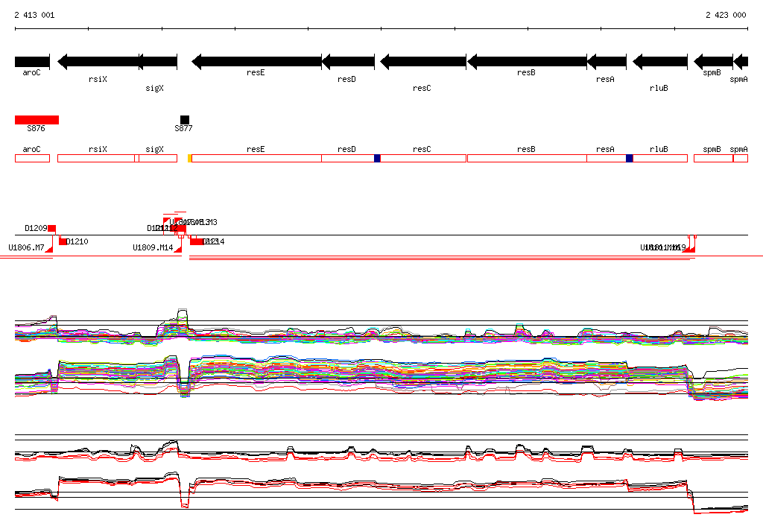The width and height of the screenshot is (763, 532).
Task: Select the red-outlined rluB box
Action: (660, 158)
